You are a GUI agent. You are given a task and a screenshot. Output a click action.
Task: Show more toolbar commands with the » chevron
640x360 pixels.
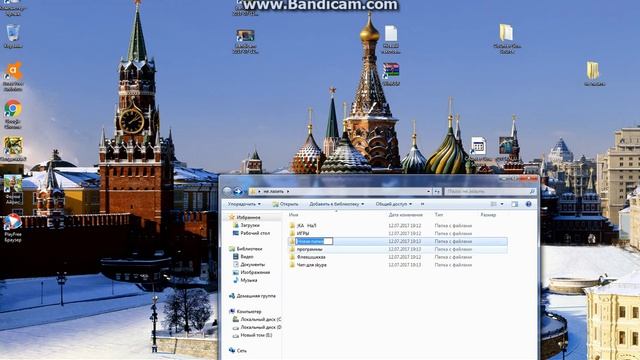(x=422, y=204)
